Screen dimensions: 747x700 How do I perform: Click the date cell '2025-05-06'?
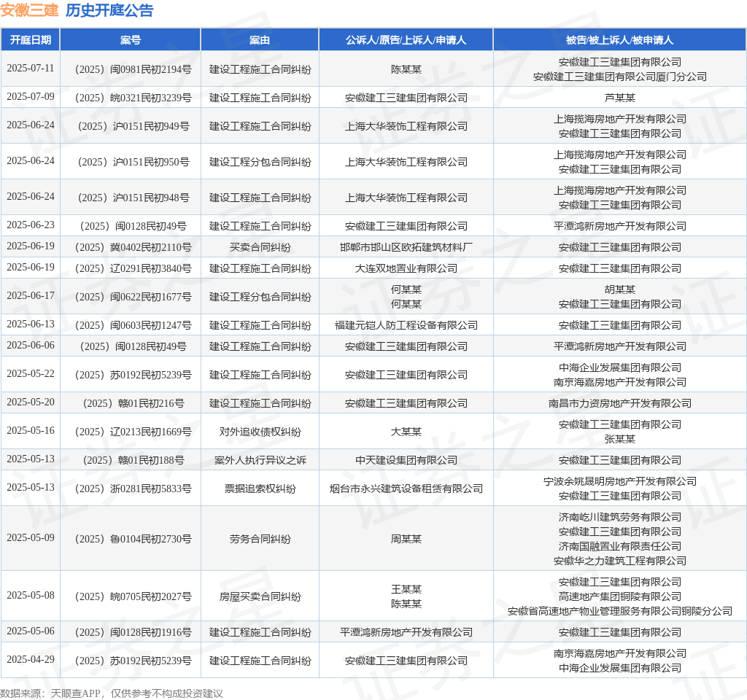pos(31,631)
